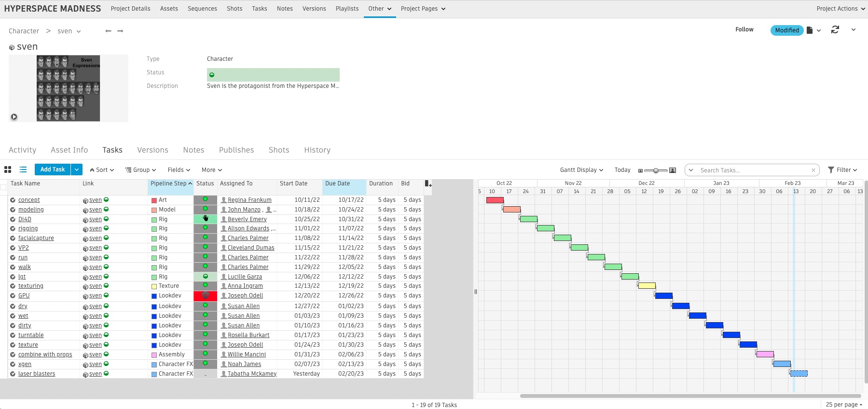Open the document icon next to Modified

(x=810, y=30)
